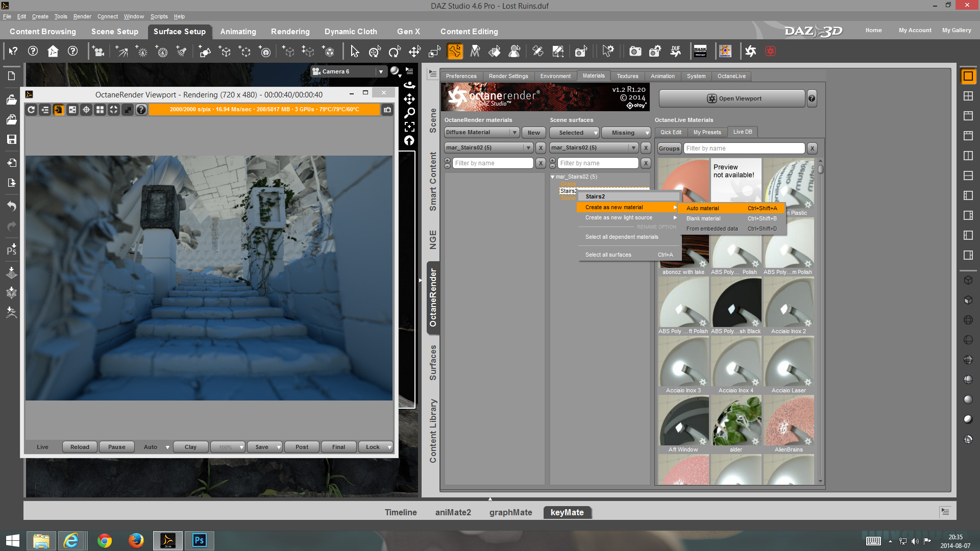Click the camera snapshot icon in viewport
The image size is (980, 551).
(387, 110)
